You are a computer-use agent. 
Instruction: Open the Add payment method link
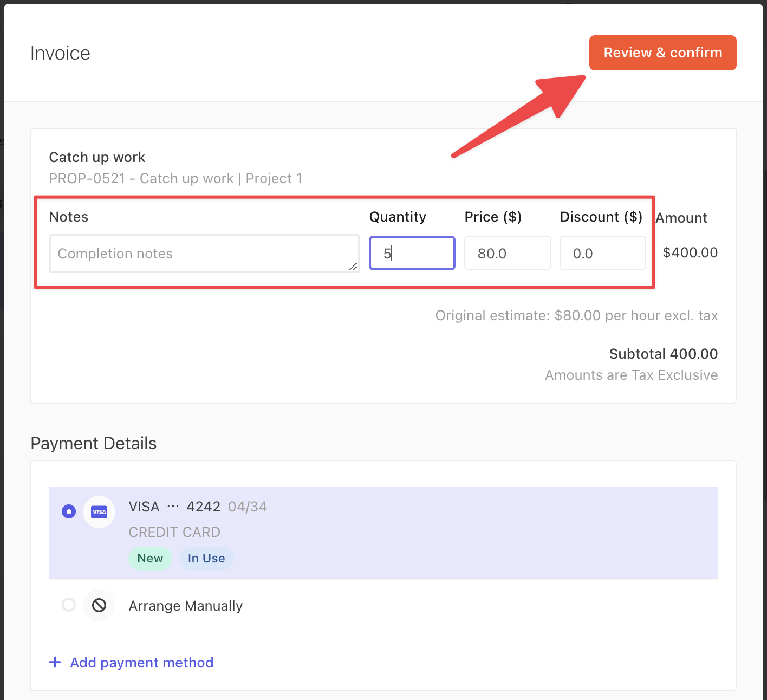click(141, 663)
